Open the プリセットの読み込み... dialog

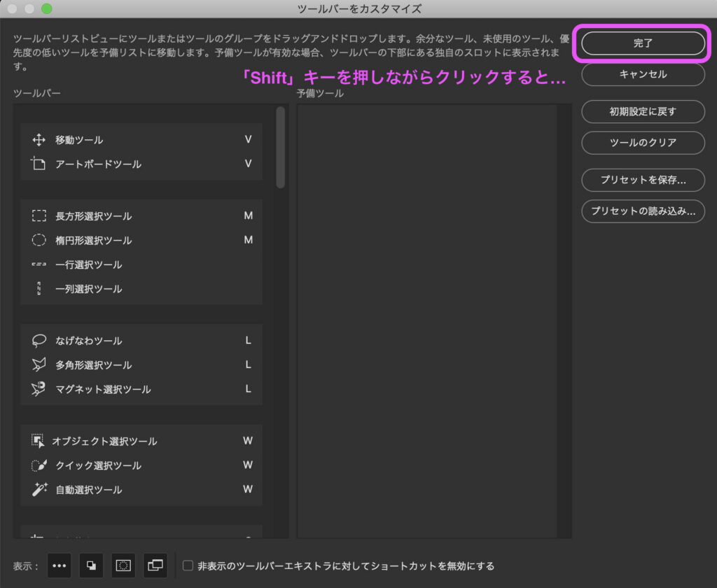click(643, 211)
